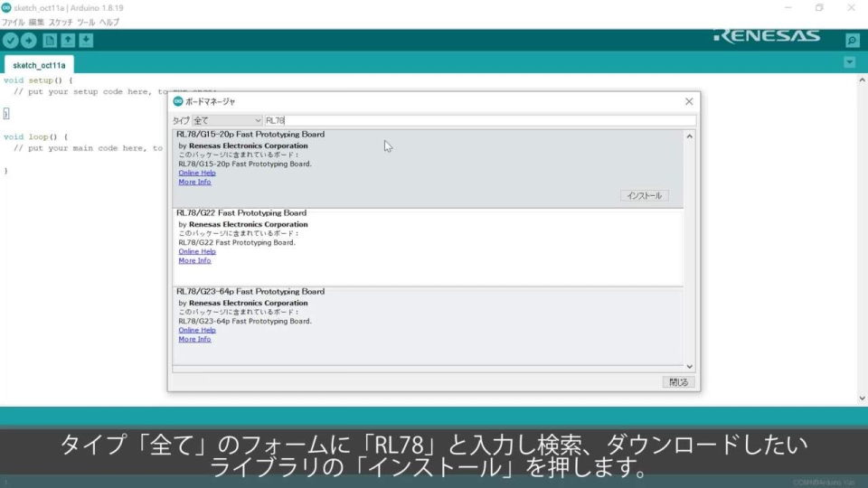Open the スケッチ menu

tap(61, 22)
